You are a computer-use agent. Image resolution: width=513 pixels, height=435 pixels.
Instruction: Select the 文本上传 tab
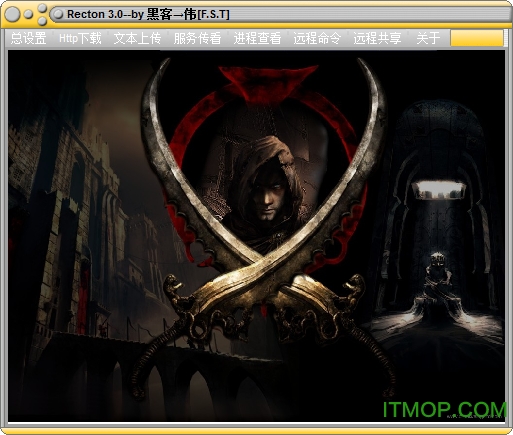137,38
